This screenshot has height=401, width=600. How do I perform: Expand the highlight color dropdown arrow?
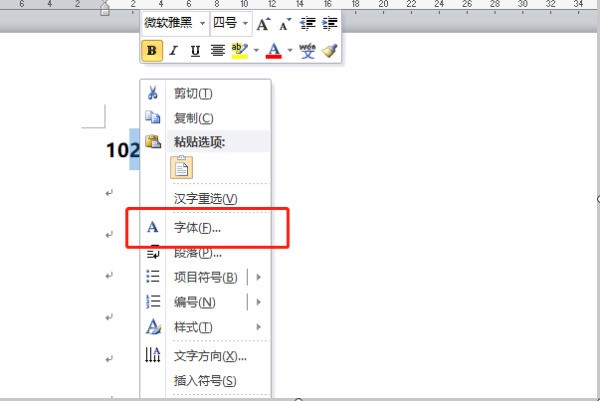[256, 49]
